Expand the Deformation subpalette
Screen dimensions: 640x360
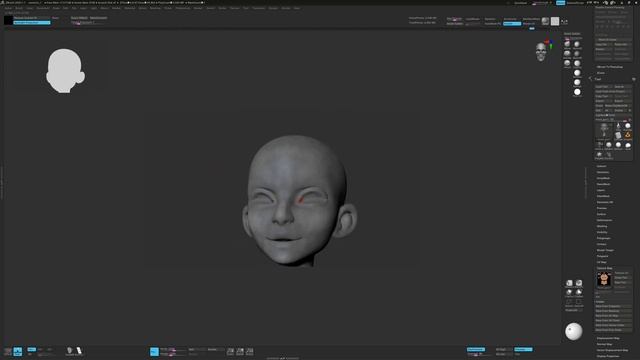(x=604, y=220)
